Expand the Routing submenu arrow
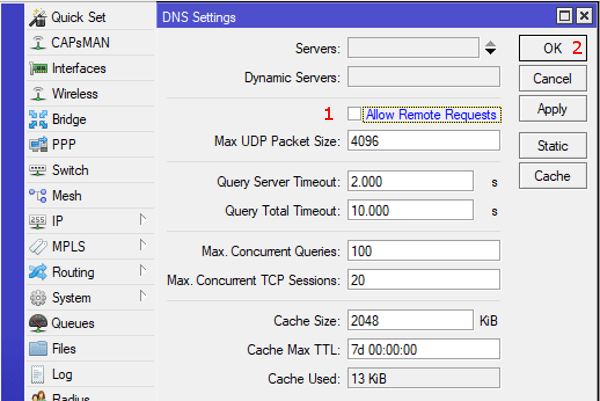Viewport: 600px width, 401px height. (x=143, y=271)
